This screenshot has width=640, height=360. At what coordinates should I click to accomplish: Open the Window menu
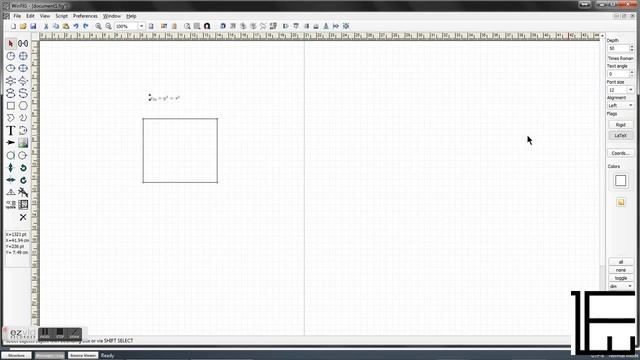[x=111, y=16]
